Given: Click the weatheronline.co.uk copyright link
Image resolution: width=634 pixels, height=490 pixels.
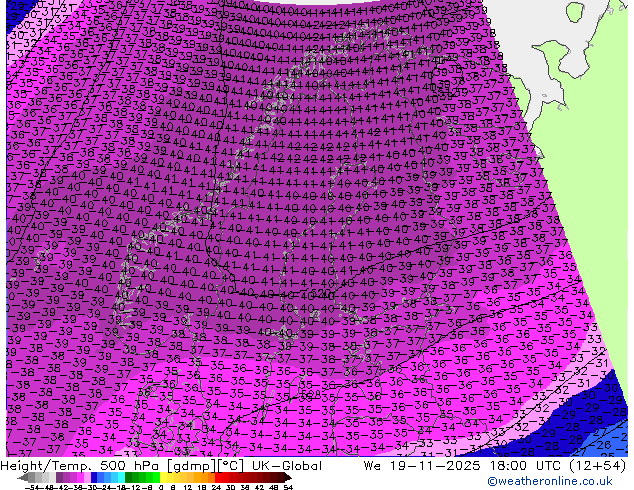Looking at the screenshot, I should pos(570,481).
